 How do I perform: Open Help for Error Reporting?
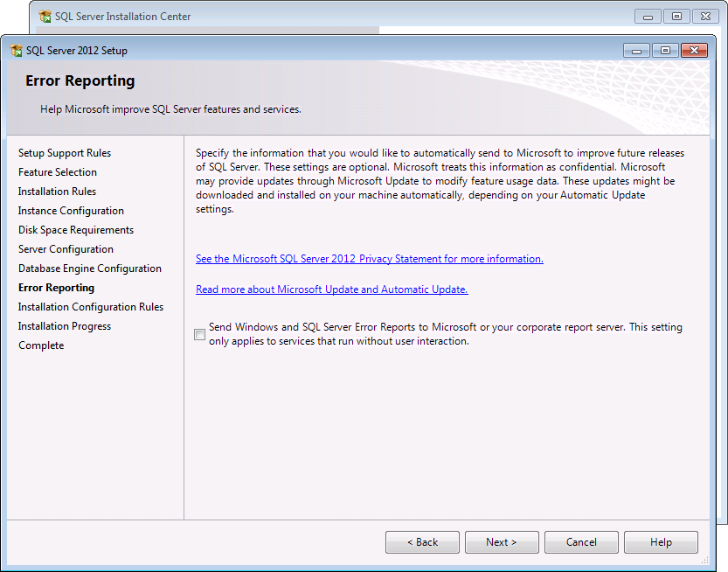661,542
